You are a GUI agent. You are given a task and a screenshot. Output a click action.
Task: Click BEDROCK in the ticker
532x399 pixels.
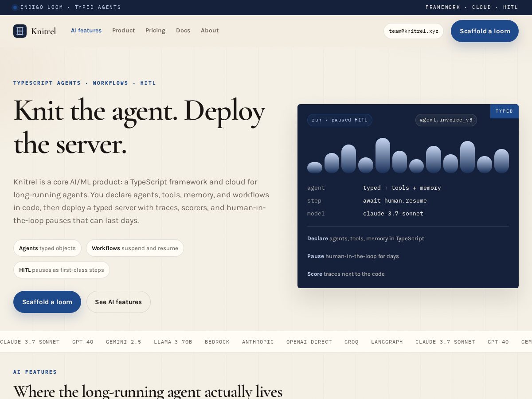click(217, 342)
